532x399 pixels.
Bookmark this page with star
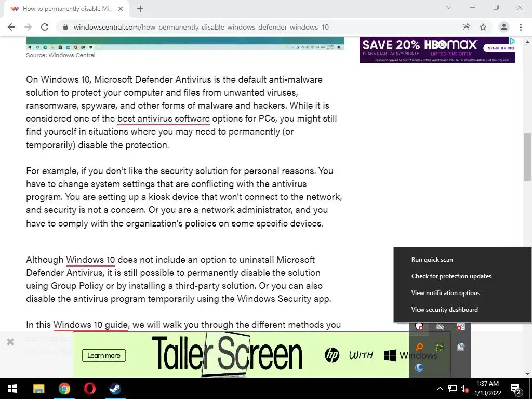(x=483, y=27)
